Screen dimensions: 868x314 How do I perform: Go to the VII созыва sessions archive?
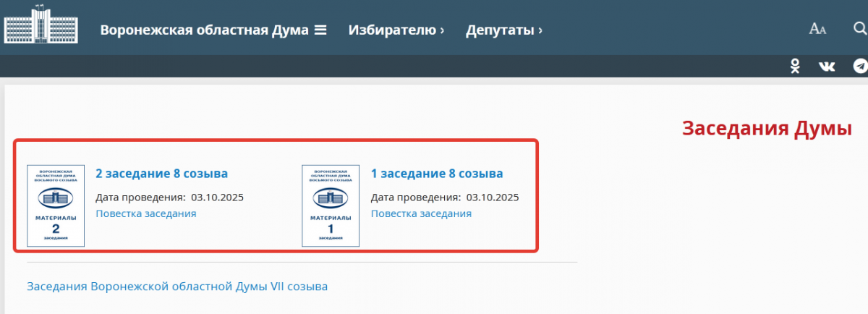177,287
